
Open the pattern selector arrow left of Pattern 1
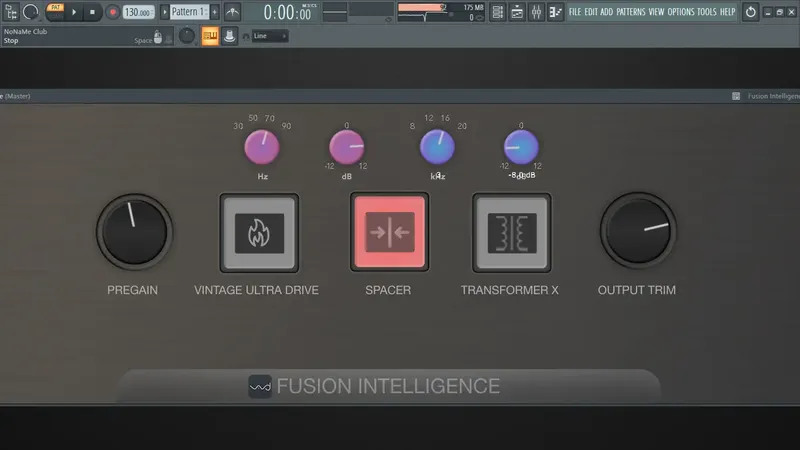tap(164, 12)
